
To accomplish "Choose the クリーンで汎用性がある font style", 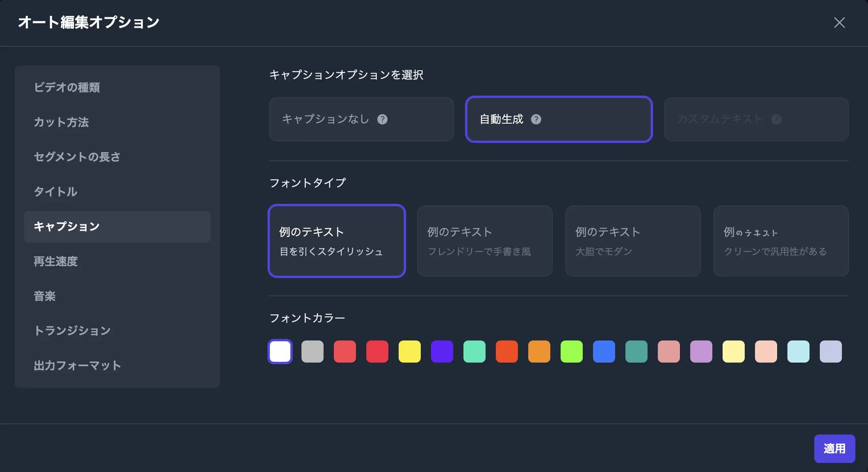I will pos(781,241).
